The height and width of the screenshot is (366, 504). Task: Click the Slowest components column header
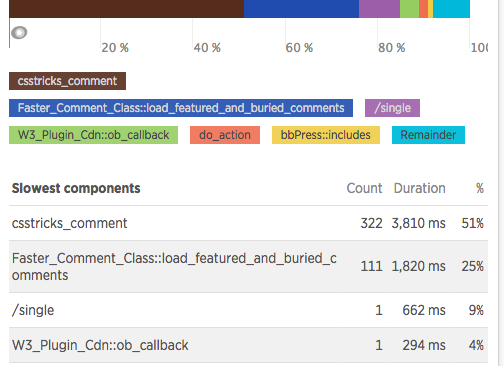[76, 189]
